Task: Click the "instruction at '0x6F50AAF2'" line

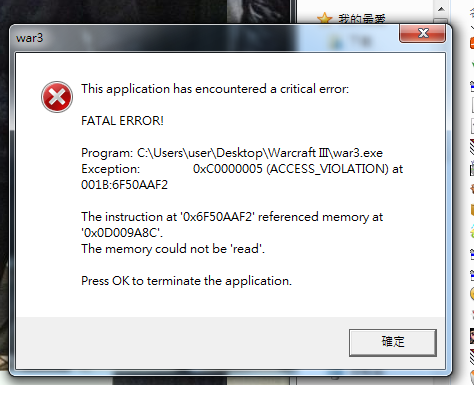Action: [232, 217]
